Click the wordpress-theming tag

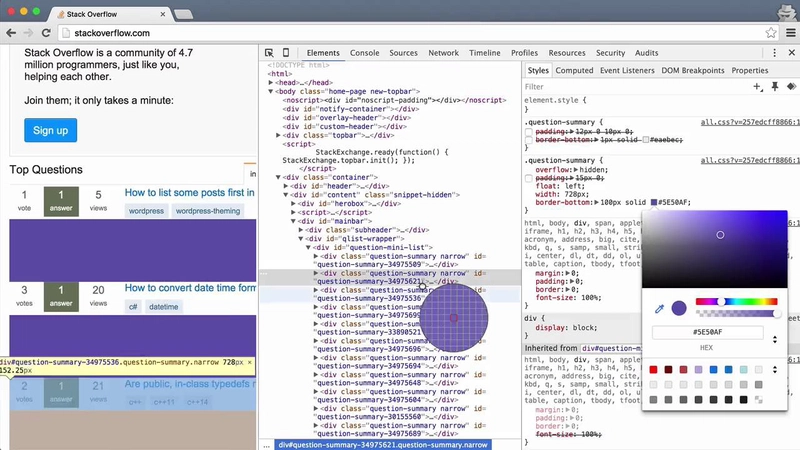pos(208,211)
